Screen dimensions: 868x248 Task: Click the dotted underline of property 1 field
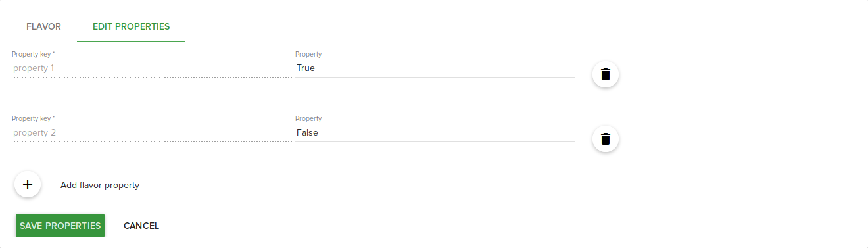pos(152,77)
